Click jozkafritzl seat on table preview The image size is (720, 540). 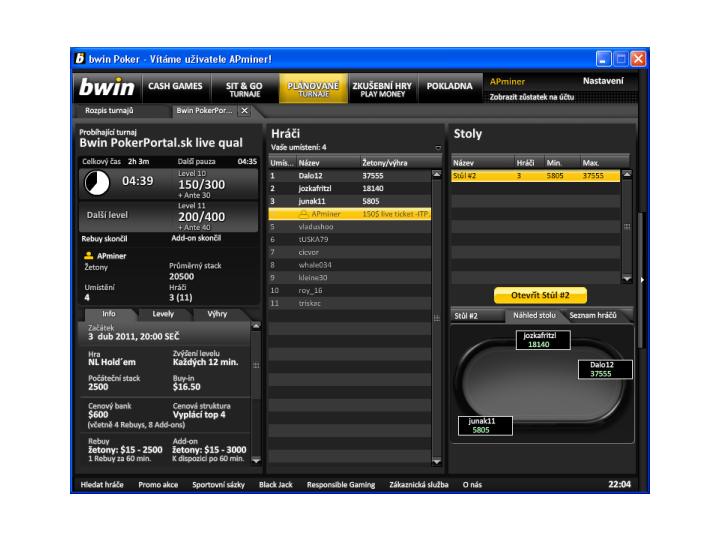coord(543,340)
